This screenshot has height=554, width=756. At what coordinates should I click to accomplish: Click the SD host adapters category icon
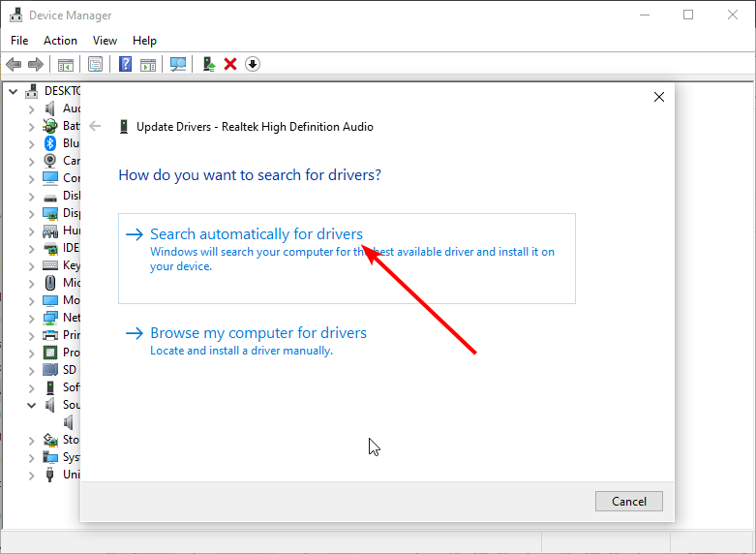pyautogui.click(x=50, y=370)
